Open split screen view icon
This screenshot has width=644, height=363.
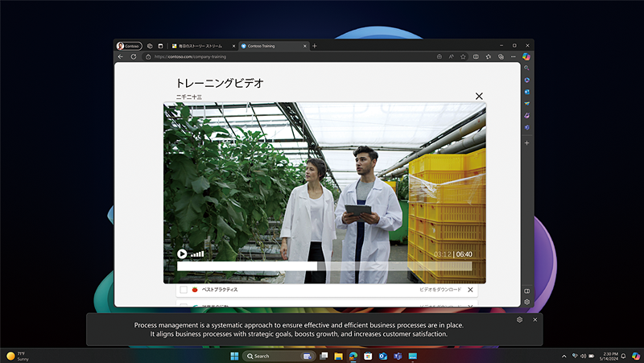[476, 56]
